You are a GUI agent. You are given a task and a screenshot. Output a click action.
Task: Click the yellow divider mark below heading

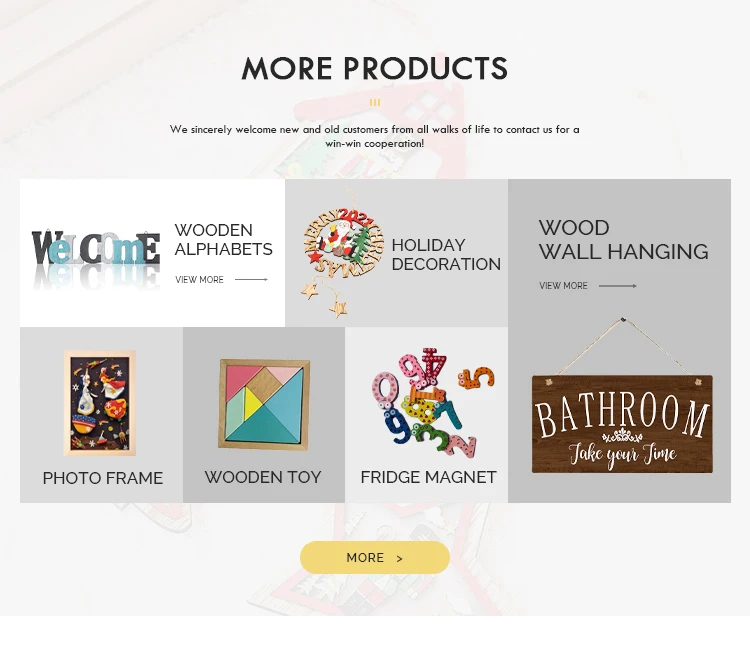click(x=375, y=102)
